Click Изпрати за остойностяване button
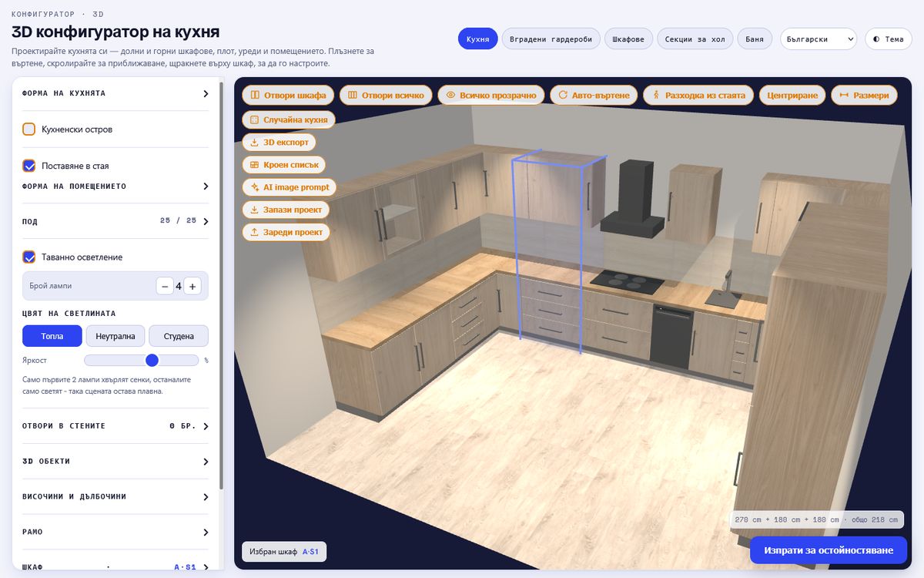The width and height of the screenshot is (924, 578). [829, 550]
